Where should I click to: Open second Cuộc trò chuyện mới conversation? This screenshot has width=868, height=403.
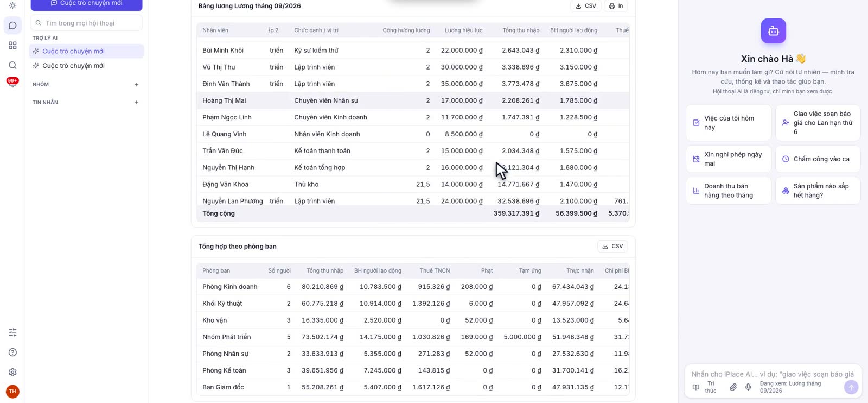(87, 66)
